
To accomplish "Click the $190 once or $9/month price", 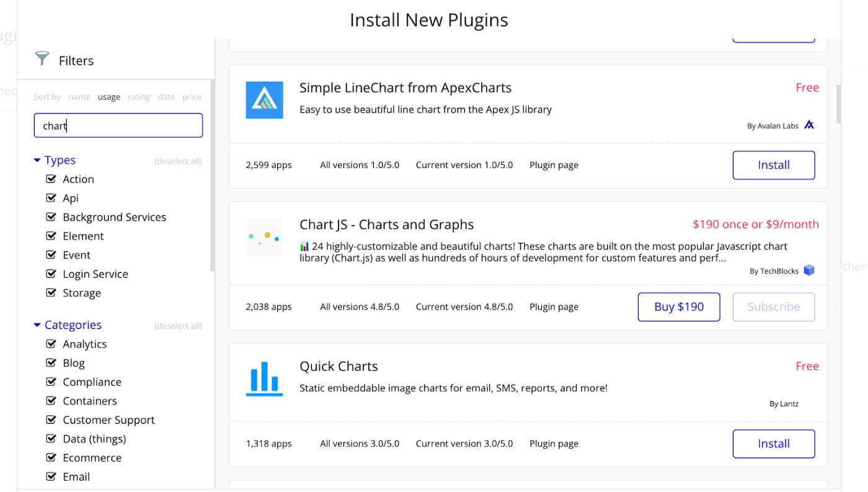I will [756, 224].
